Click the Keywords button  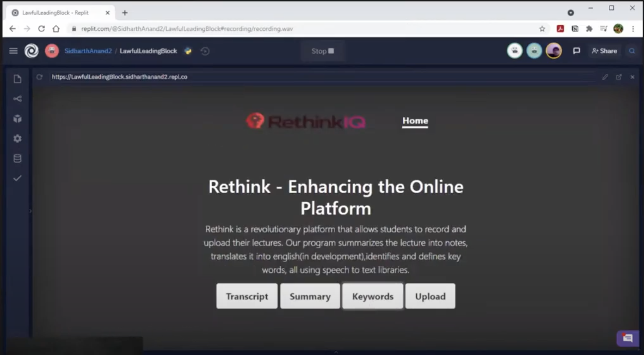tap(373, 296)
